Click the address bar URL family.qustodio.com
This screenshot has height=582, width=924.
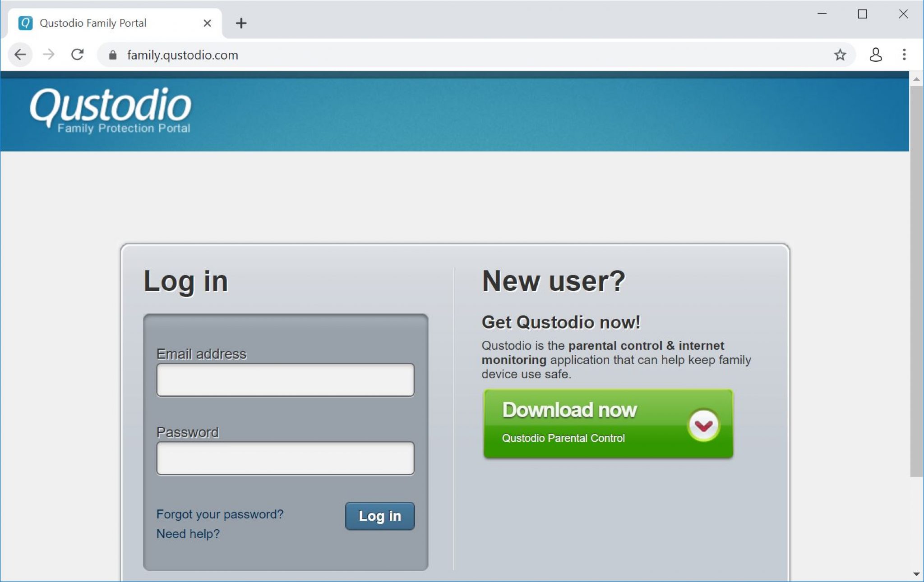point(182,55)
